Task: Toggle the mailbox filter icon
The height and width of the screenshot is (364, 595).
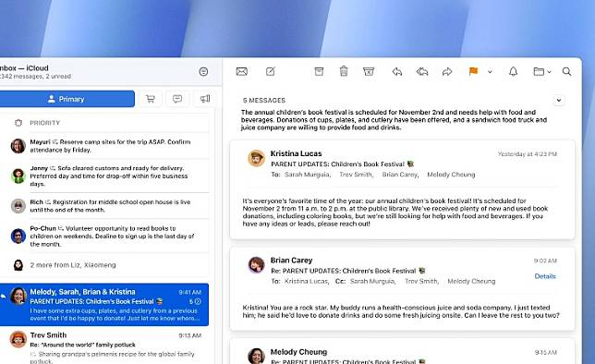Action: [x=203, y=71]
